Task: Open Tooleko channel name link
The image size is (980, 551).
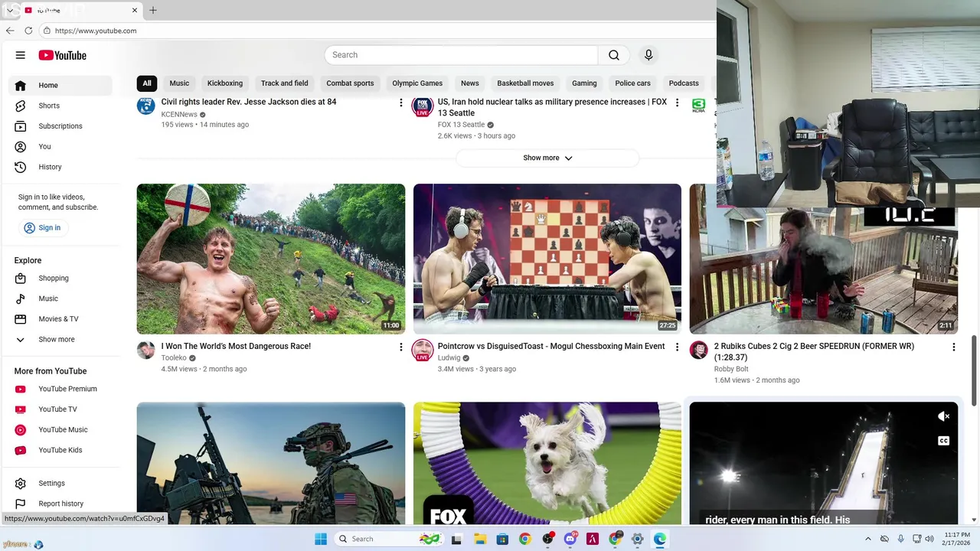Action: pos(174,358)
